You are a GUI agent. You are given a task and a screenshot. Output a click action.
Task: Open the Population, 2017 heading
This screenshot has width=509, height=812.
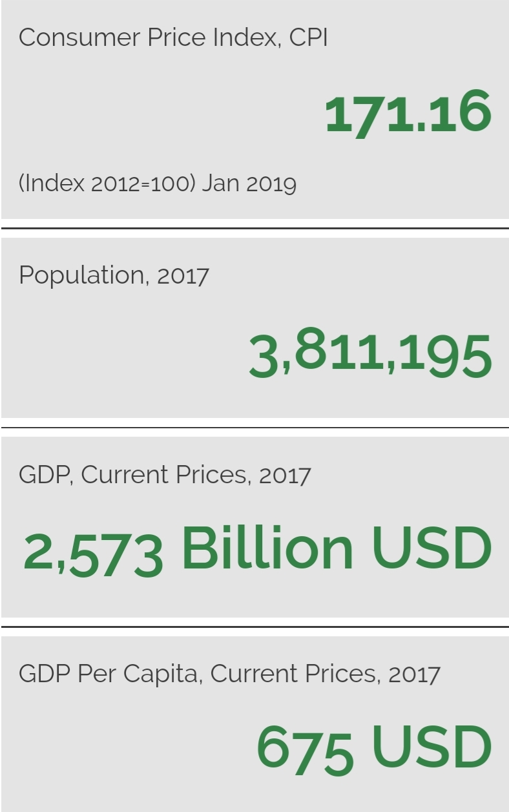coord(114,276)
